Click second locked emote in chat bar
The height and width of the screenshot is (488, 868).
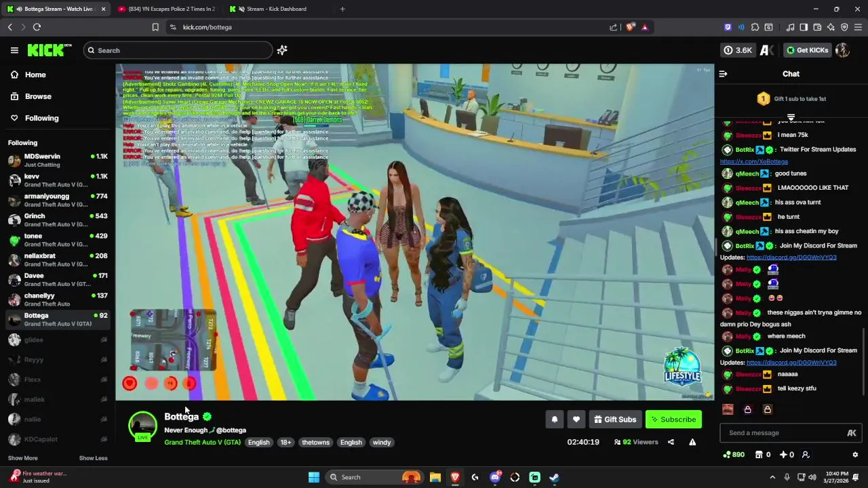coord(767,409)
